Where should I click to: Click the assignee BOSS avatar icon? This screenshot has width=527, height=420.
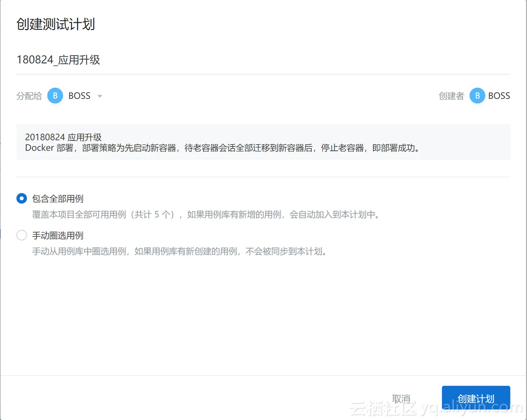pyautogui.click(x=55, y=96)
